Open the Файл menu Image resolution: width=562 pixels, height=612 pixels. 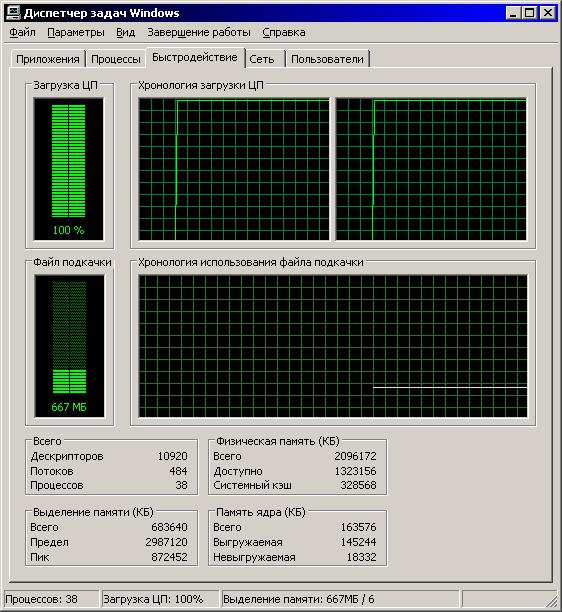(x=22, y=32)
